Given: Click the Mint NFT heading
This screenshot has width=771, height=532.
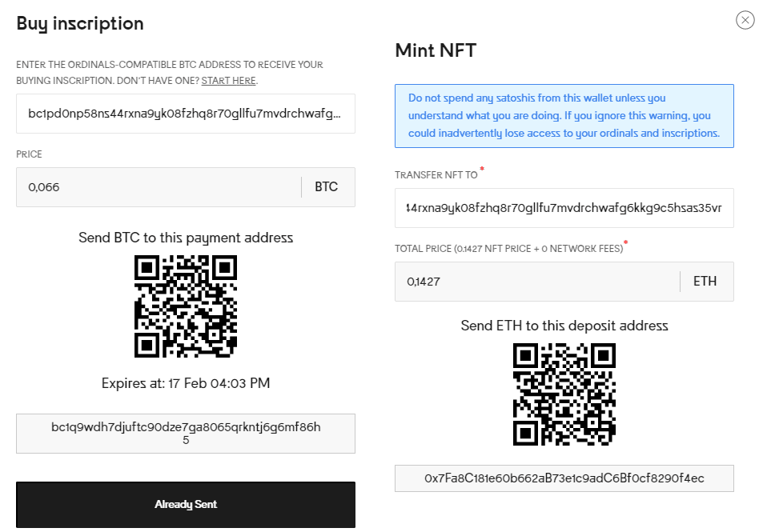Looking at the screenshot, I should tap(436, 50).
